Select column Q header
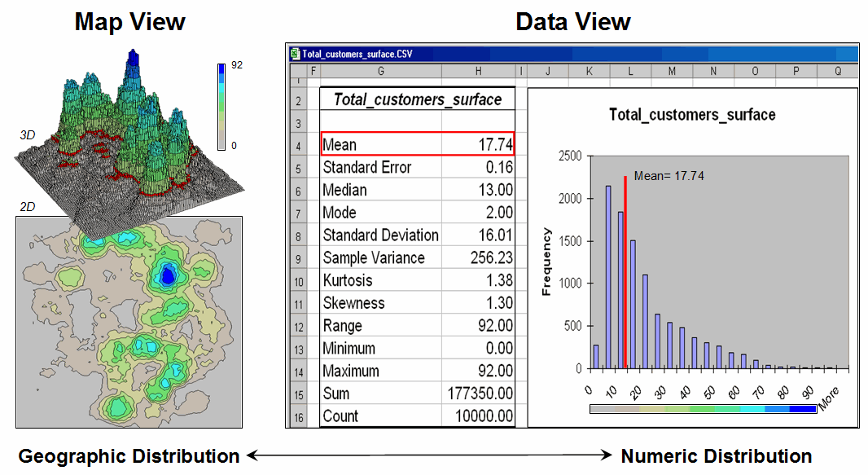This screenshot has height=475, width=868. 838,72
